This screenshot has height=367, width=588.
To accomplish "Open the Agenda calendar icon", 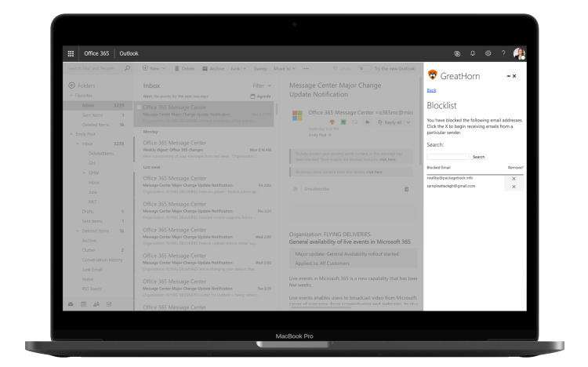I will point(252,96).
